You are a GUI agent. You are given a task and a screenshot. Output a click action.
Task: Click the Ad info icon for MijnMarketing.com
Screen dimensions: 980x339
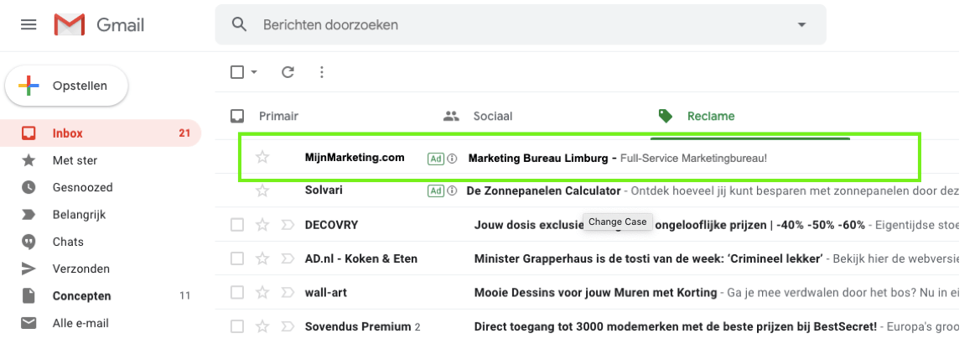[x=453, y=159]
